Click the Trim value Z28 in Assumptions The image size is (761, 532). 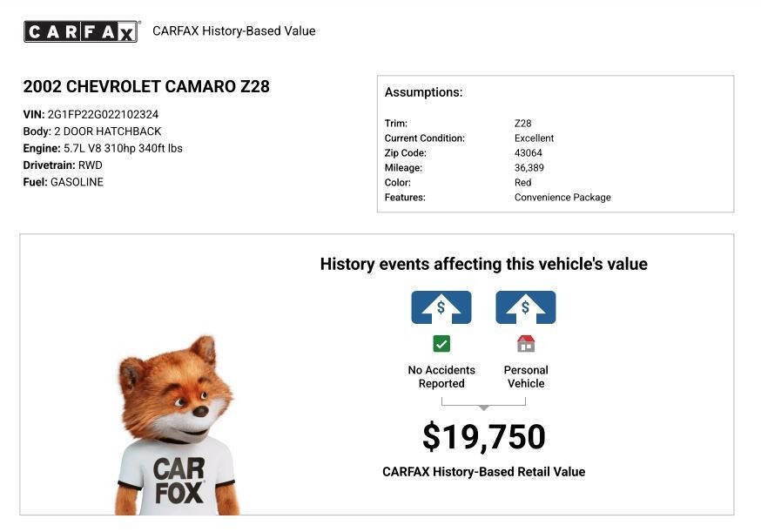tap(522, 124)
